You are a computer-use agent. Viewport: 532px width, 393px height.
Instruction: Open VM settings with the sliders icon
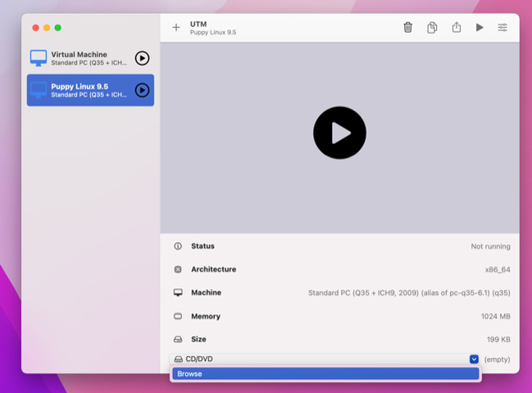tap(502, 28)
